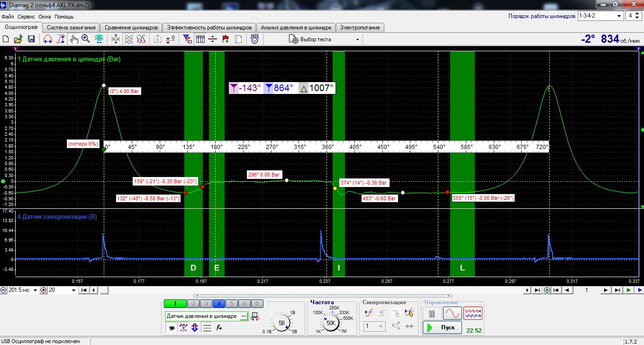Open the table grid view icon
The width and height of the screenshot is (644, 345).
pos(200,39)
